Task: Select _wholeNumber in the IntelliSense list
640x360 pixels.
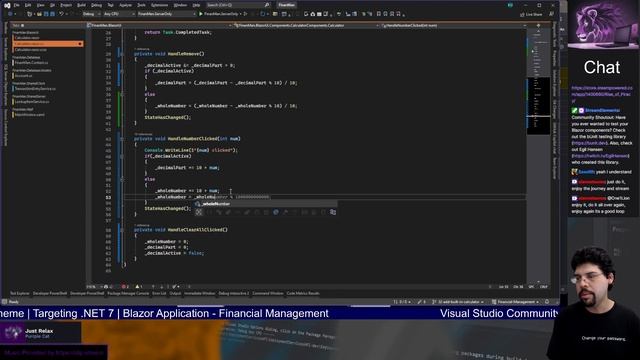Action: click(265, 204)
